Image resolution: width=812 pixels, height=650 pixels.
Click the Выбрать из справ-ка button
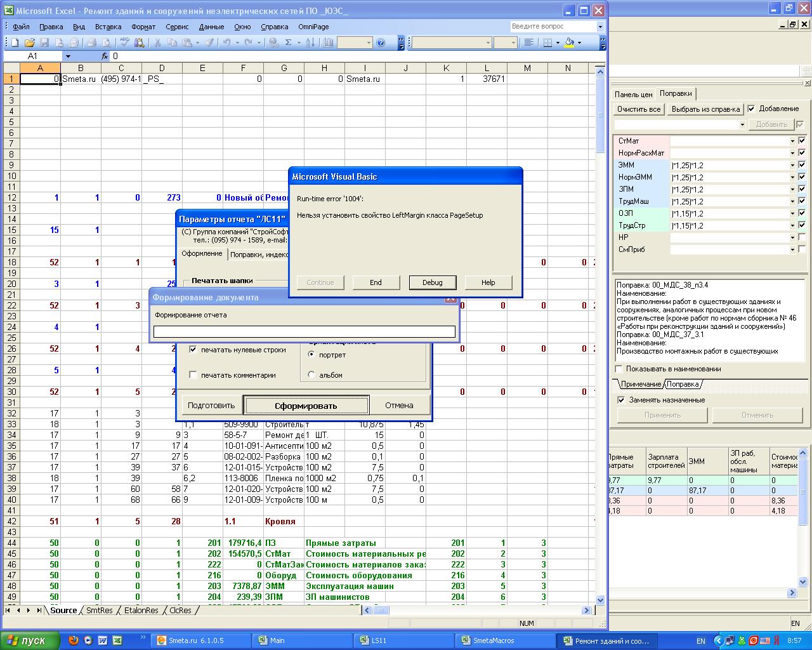click(x=705, y=109)
